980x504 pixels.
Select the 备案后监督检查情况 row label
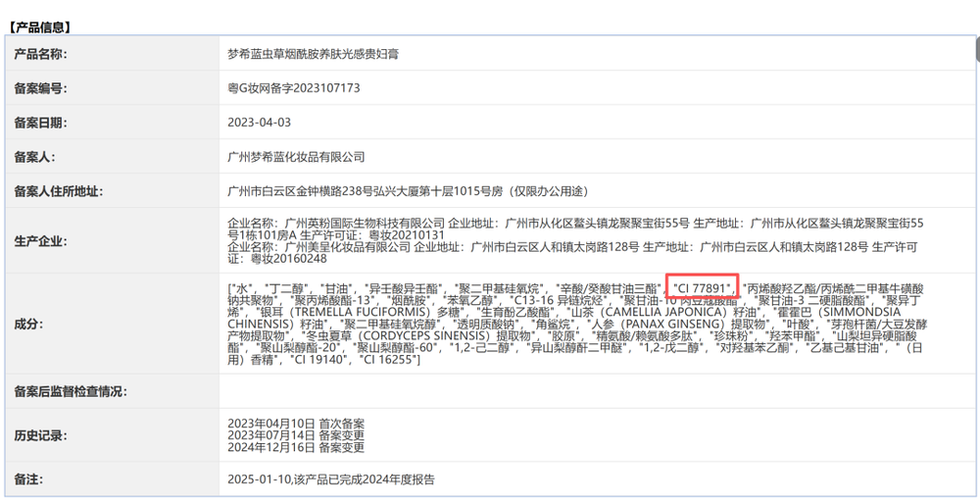tap(70, 392)
